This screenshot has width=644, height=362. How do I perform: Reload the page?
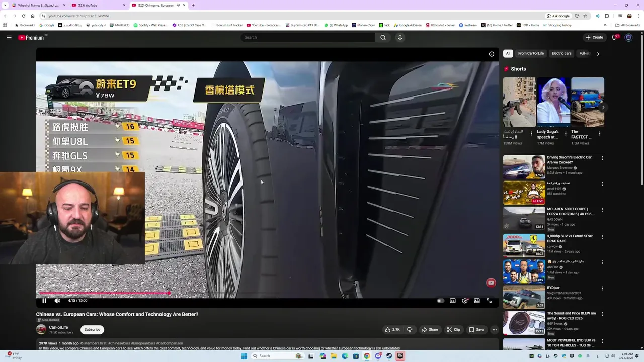click(x=23, y=16)
